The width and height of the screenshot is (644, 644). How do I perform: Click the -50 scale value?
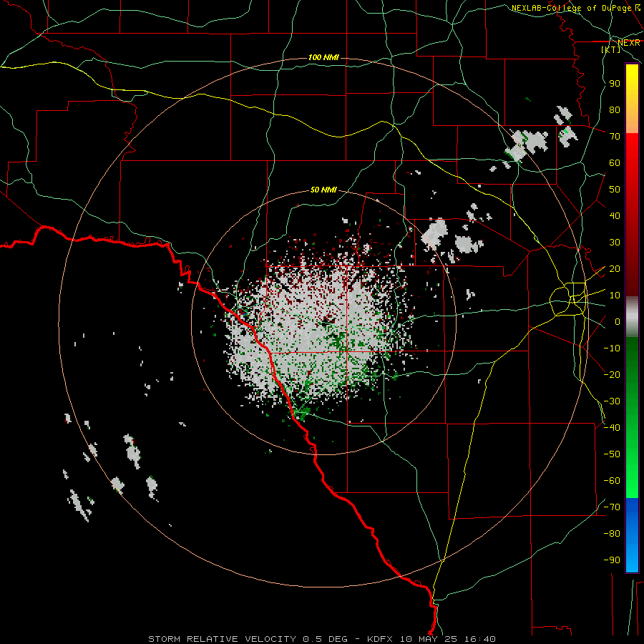pyautogui.click(x=612, y=454)
